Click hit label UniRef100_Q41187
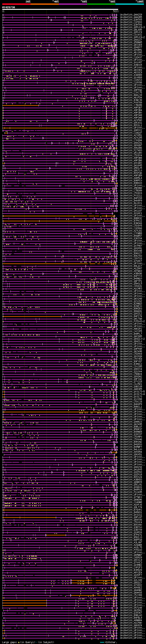Screen dimensions: 146x644 point(131,211)
